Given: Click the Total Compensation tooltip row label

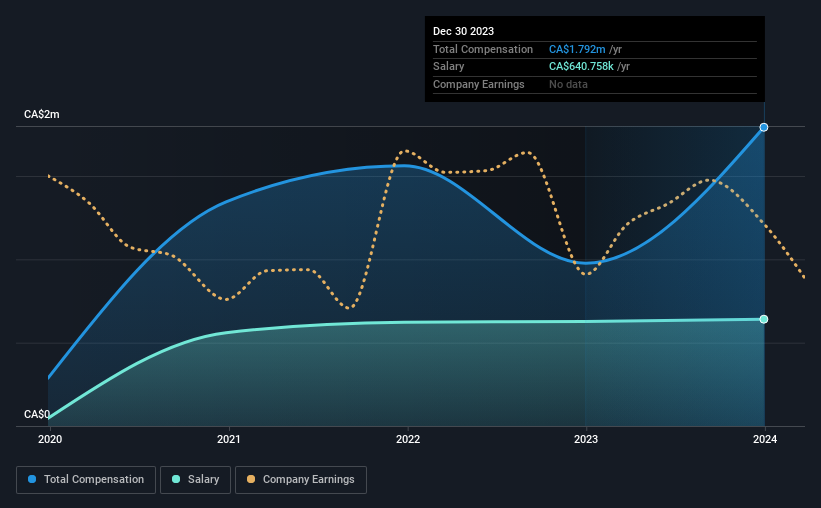Looking at the screenshot, I should [483, 49].
